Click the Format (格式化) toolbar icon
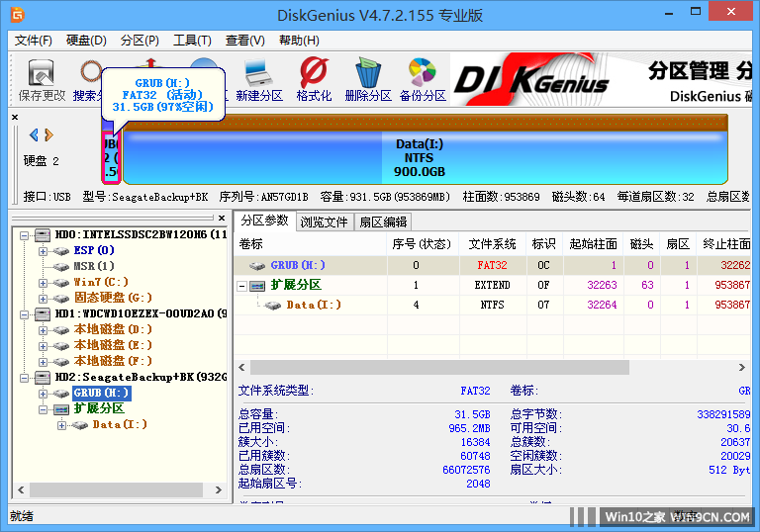 pos(314,79)
